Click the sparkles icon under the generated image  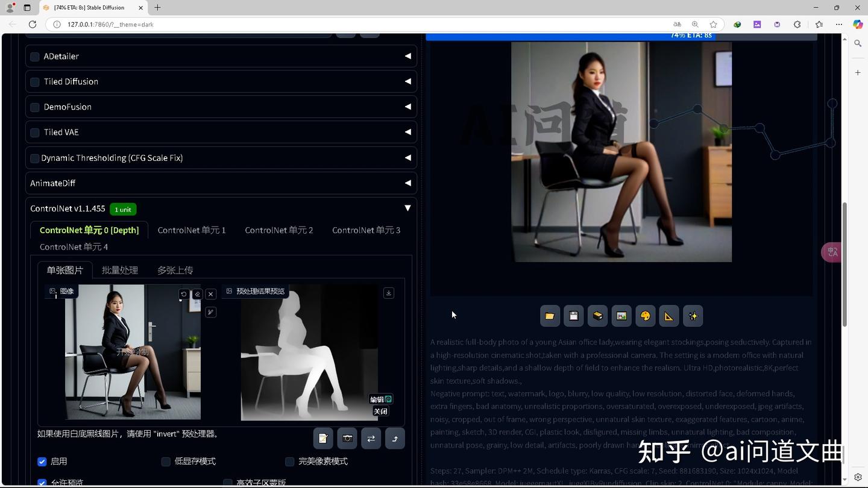(693, 315)
